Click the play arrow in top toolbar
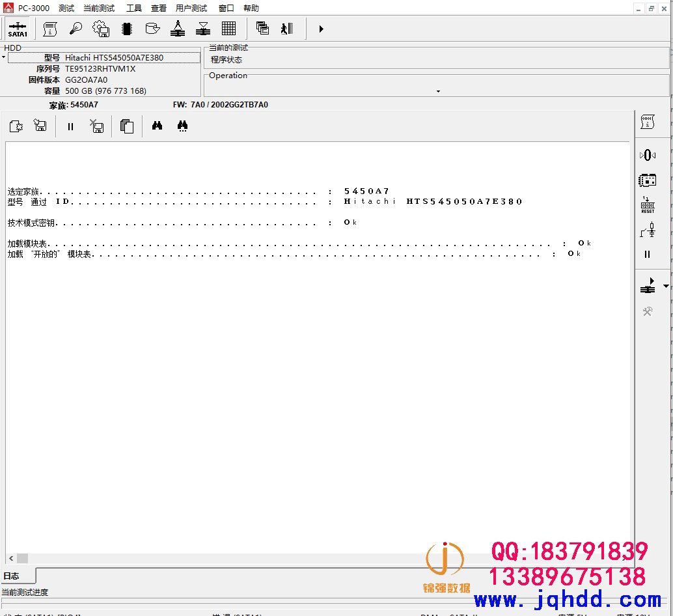Screen dimensions: 673x616 [321, 29]
